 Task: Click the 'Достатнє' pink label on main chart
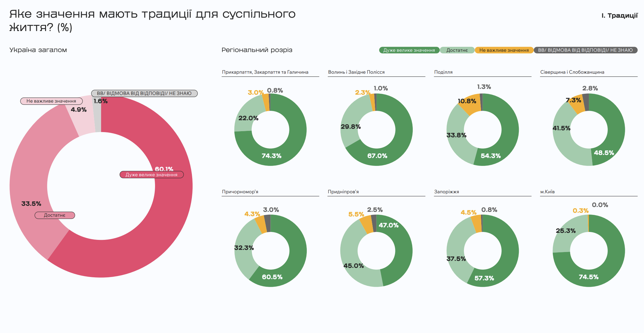(55, 215)
